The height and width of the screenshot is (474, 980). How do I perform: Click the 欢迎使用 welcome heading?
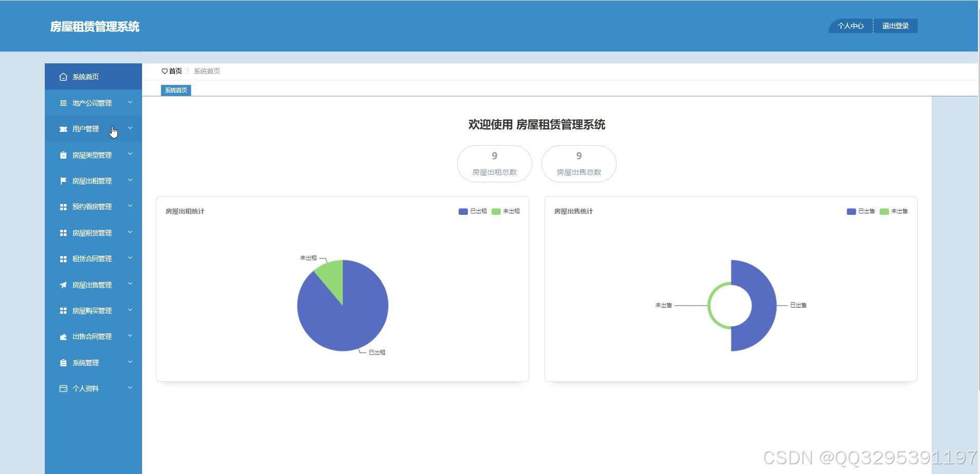537,125
